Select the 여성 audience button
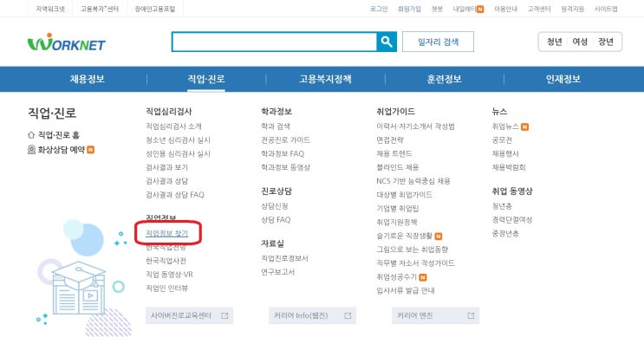Screen dimensions: 644x337 (580, 42)
